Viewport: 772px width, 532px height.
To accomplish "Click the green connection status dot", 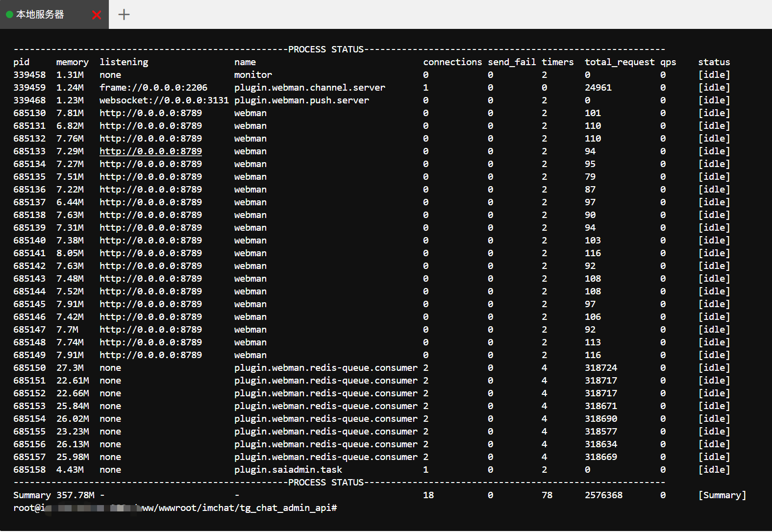I will (9, 15).
